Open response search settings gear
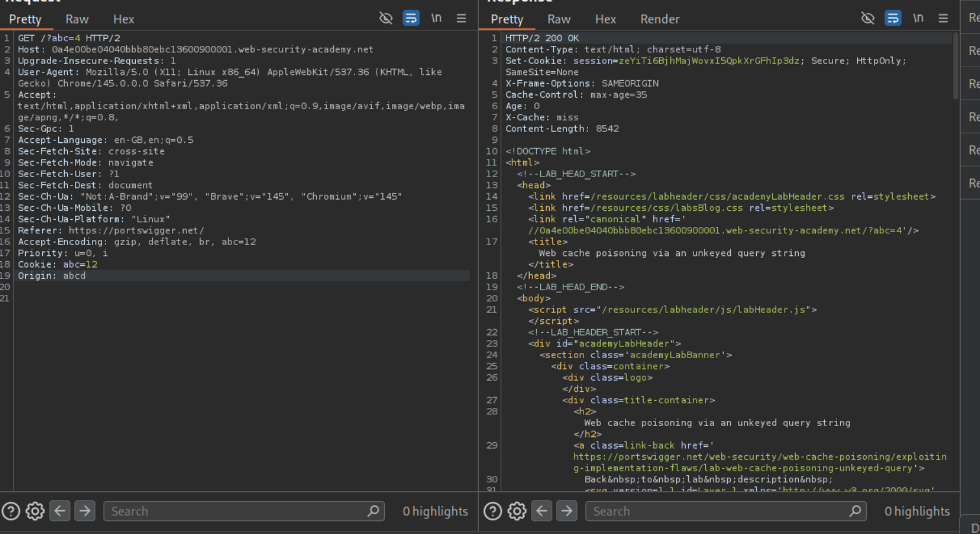This screenshot has height=534, width=980. pos(517,511)
